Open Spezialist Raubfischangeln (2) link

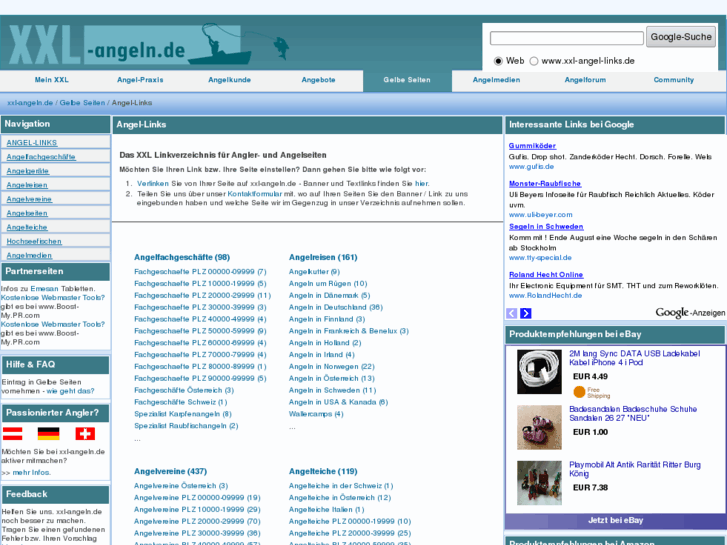tap(186, 426)
